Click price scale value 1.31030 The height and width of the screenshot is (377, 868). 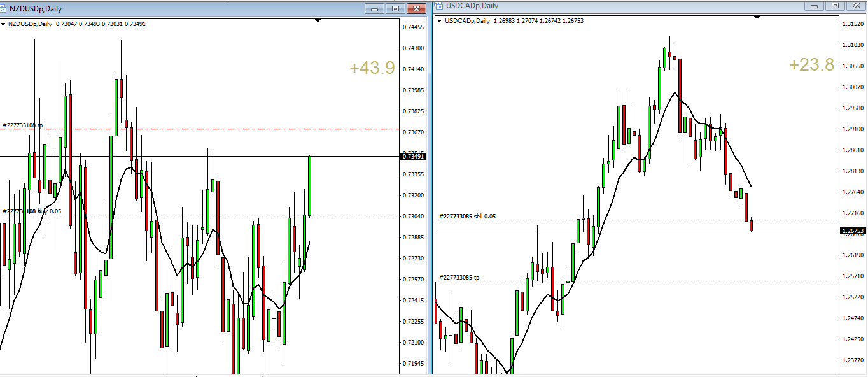pyautogui.click(x=853, y=45)
